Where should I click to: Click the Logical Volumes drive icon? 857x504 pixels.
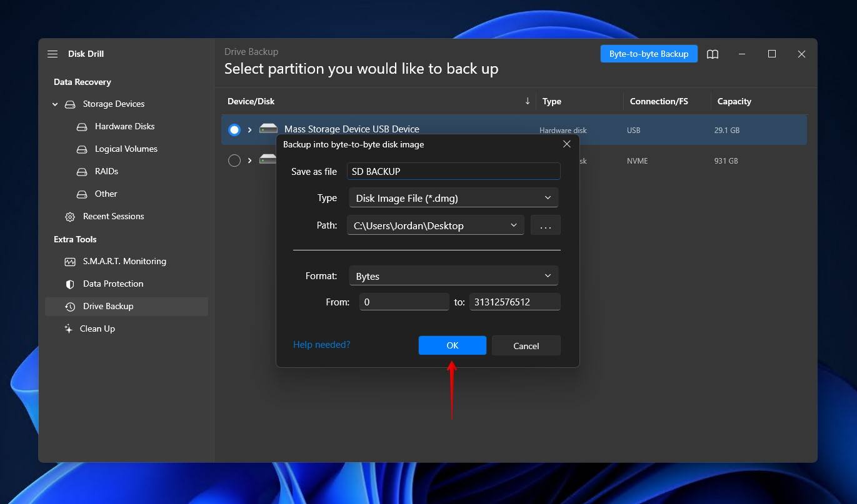point(82,149)
